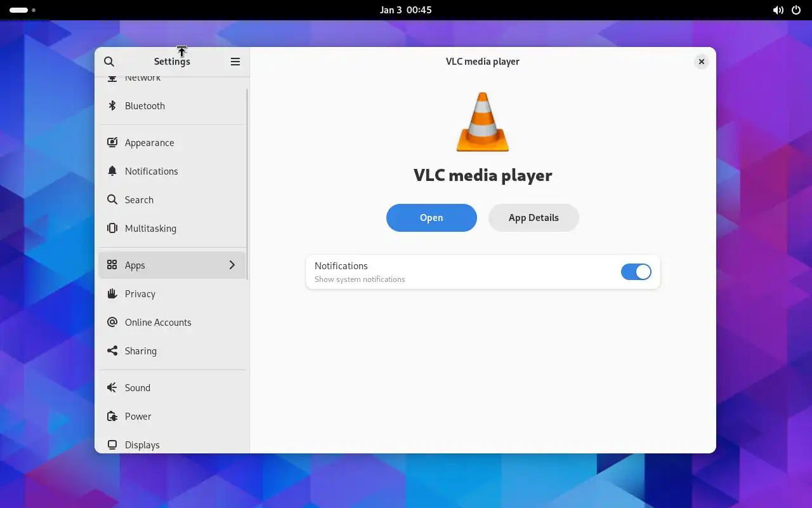The width and height of the screenshot is (812, 508).
Task: Open the clock calendar Jan 3 00:45
Action: tap(406, 10)
